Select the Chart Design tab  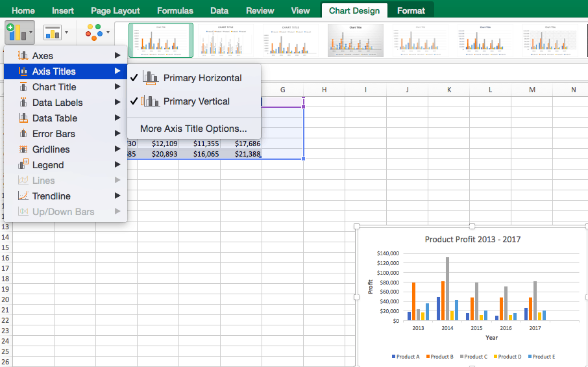point(354,10)
